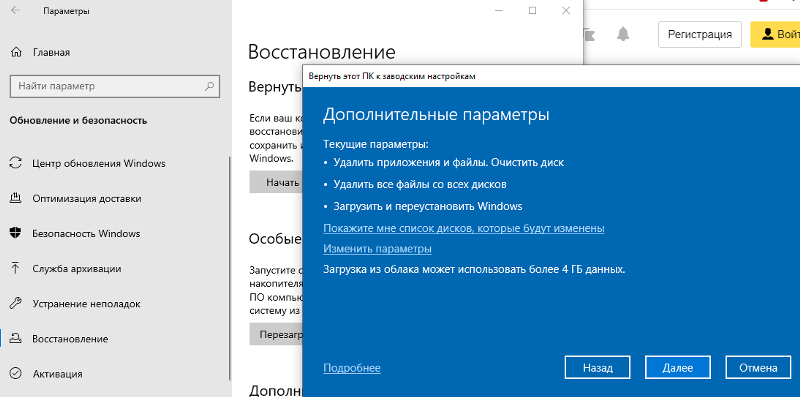This screenshot has height=397, width=800.
Task: Click the Найти параметр search field
Action: (x=115, y=86)
